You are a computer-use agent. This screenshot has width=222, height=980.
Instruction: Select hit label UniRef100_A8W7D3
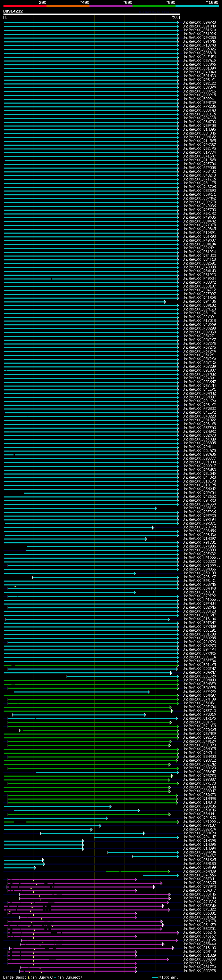coord(199,122)
